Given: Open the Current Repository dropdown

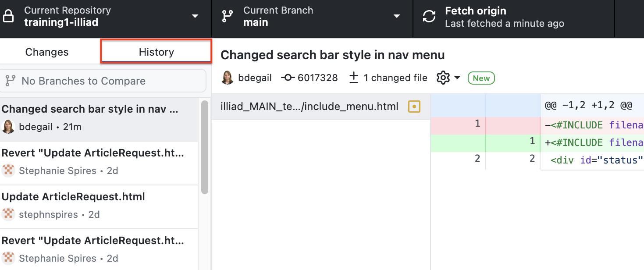Looking at the screenshot, I should point(194,16).
